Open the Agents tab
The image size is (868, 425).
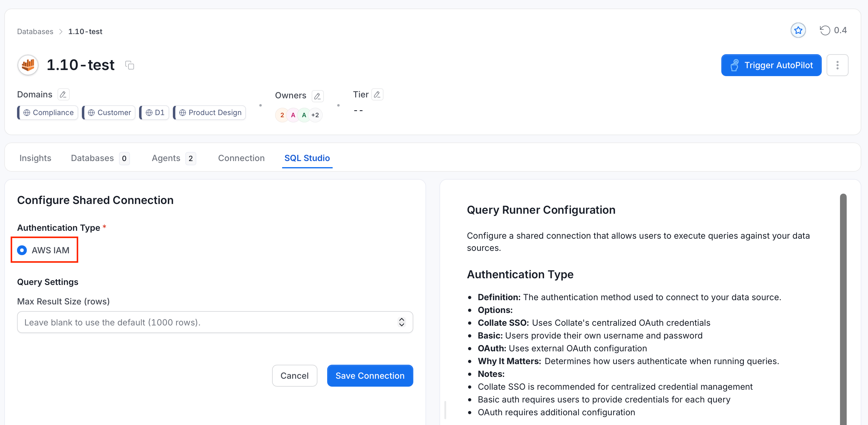click(x=173, y=158)
